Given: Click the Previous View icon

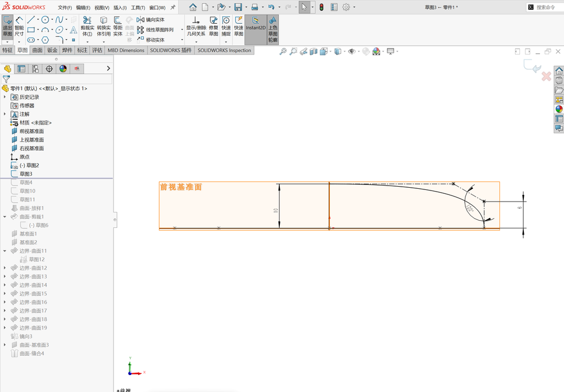Looking at the screenshot, I should point(303,51).
